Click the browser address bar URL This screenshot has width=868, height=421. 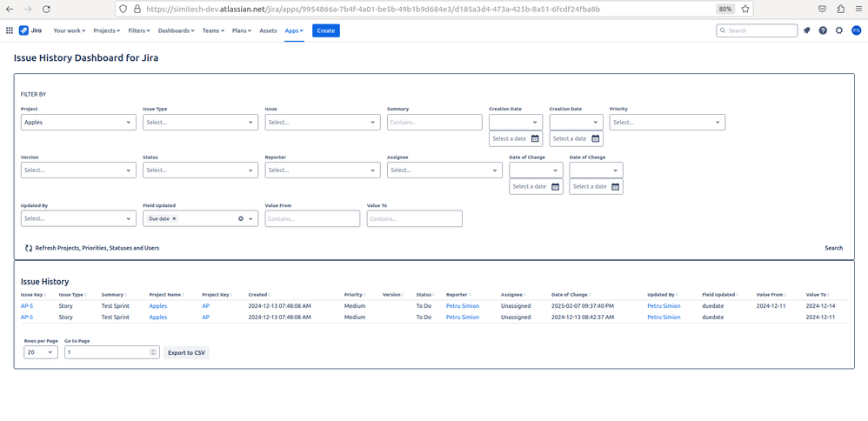point(374,9)
